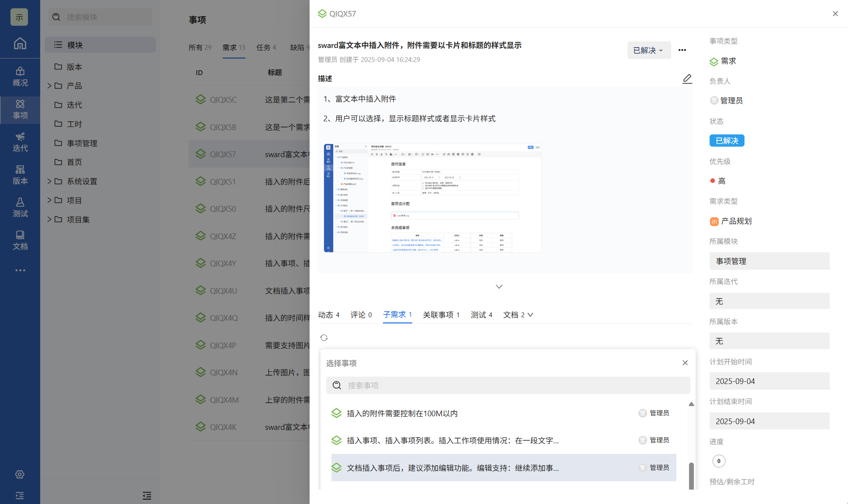This screenshot has width=848, height=504.
Task: Open the settings gear in sidebar
Action: [20, 474]
